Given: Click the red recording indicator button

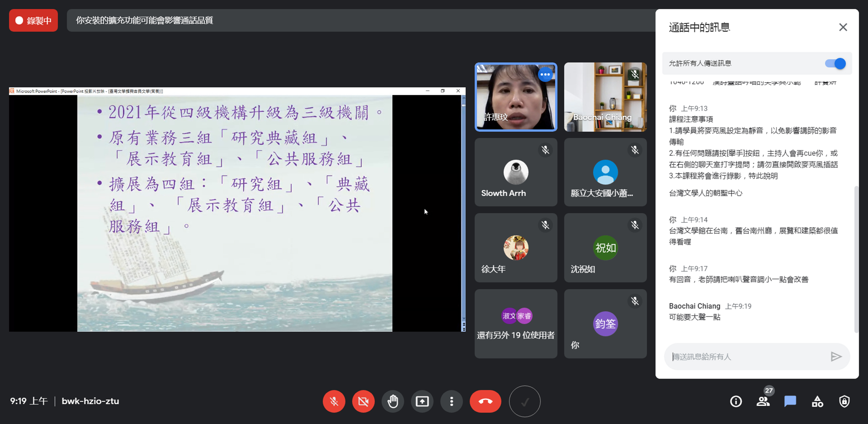Looking at the screenshot, I should click(x=33, y=21).
